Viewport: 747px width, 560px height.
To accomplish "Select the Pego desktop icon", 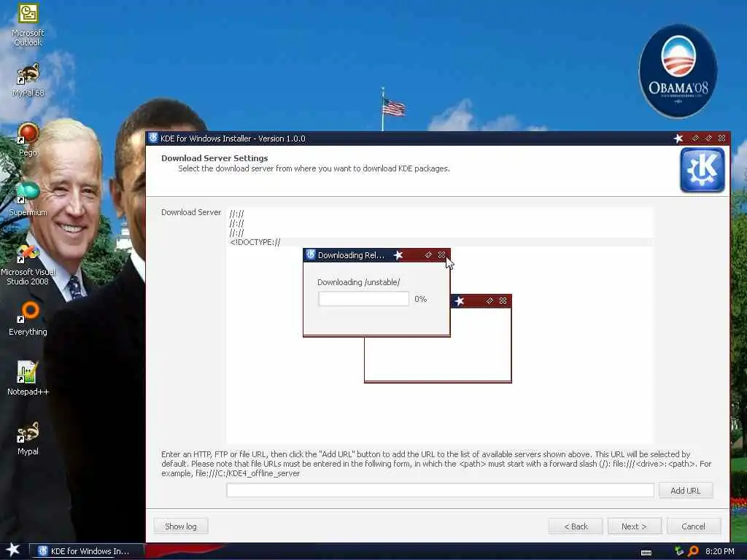I will click(x=28, y=139).
